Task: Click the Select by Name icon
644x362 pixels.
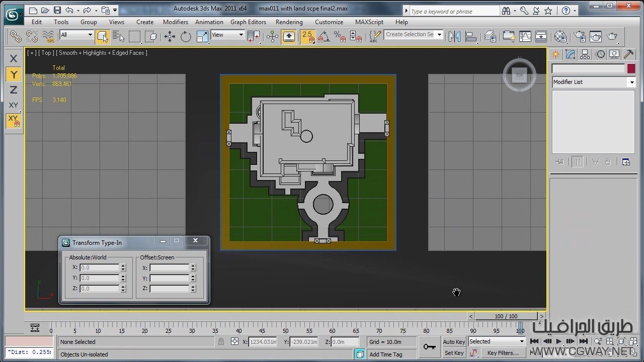Action: pos(118,36)
